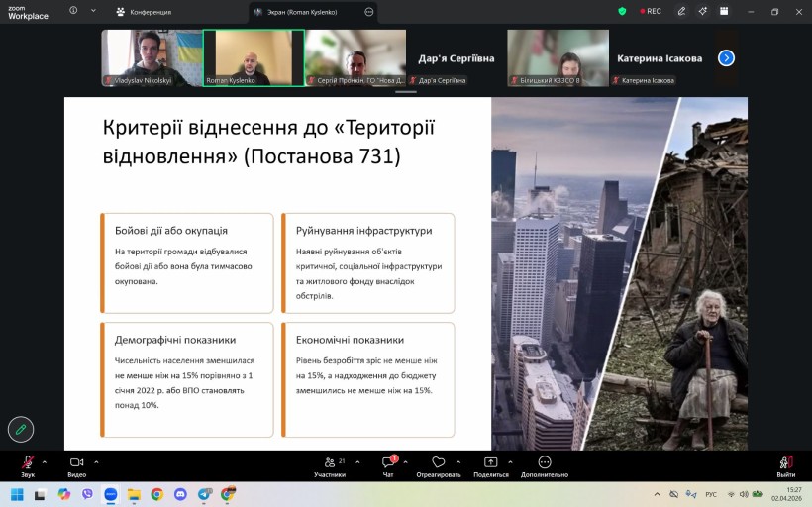812x507 pixels.
Task: Open video options arrow next to Видео
Action: pos(96,462)
